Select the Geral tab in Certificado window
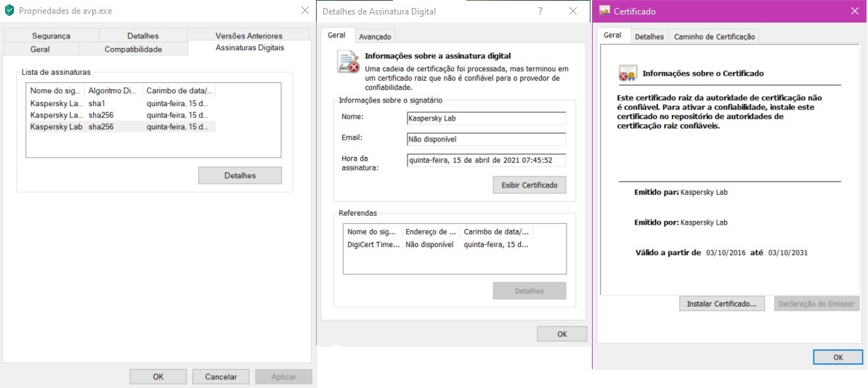 point(612,35)
